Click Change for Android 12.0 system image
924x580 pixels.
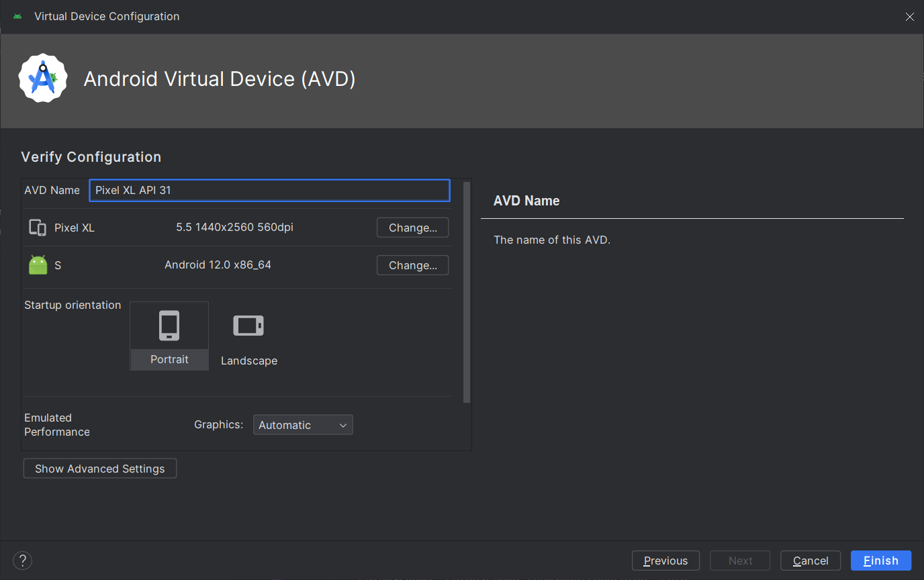coord(412,265)
